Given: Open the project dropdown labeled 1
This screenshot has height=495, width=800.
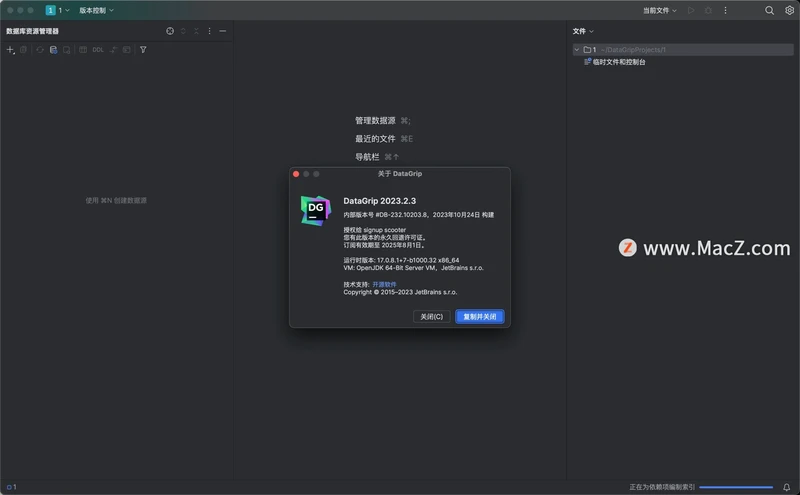Looking at the screenshot, I should (58, 10).
